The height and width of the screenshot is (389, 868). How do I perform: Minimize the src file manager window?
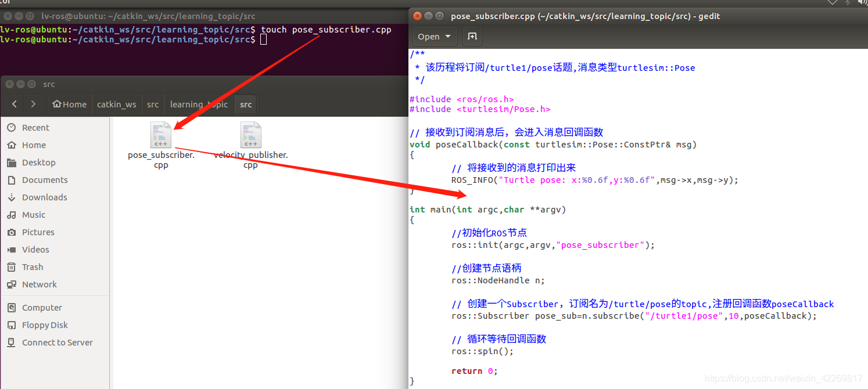click(21, 84)
